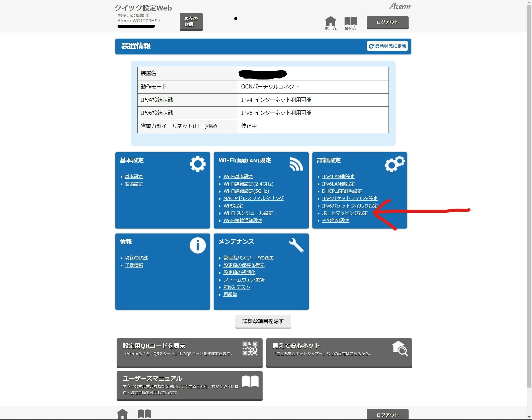
Task: Open IPv6パケットフィルタ設定 link
Action: (x=350, y=206)
